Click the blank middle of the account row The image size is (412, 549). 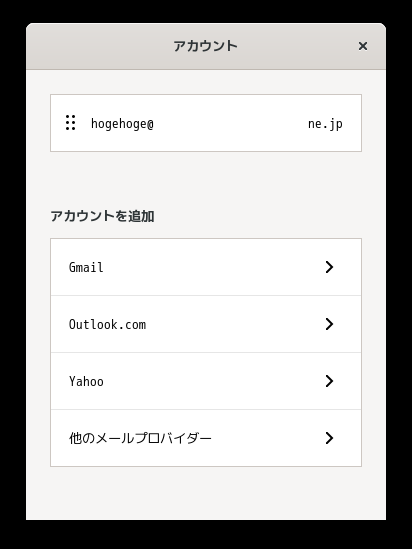coord(231,123)
